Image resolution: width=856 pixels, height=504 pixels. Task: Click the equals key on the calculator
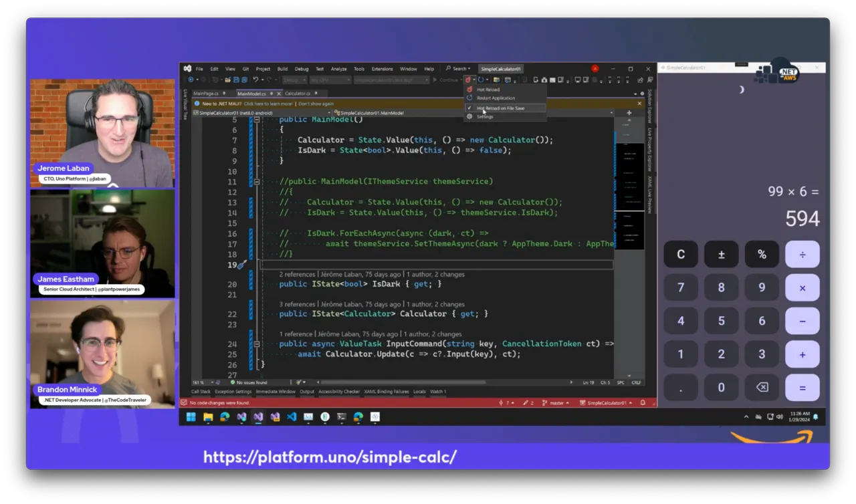point(802,388)
